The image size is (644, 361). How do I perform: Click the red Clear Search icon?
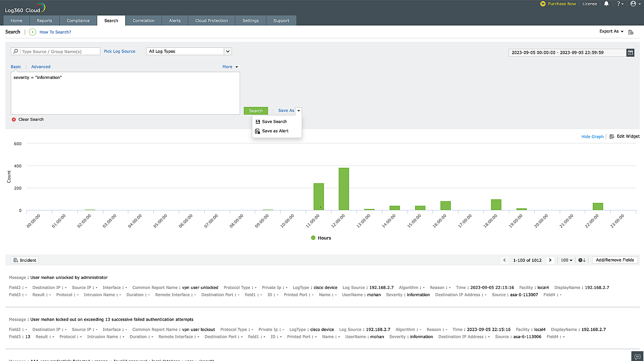pos(14,119)
